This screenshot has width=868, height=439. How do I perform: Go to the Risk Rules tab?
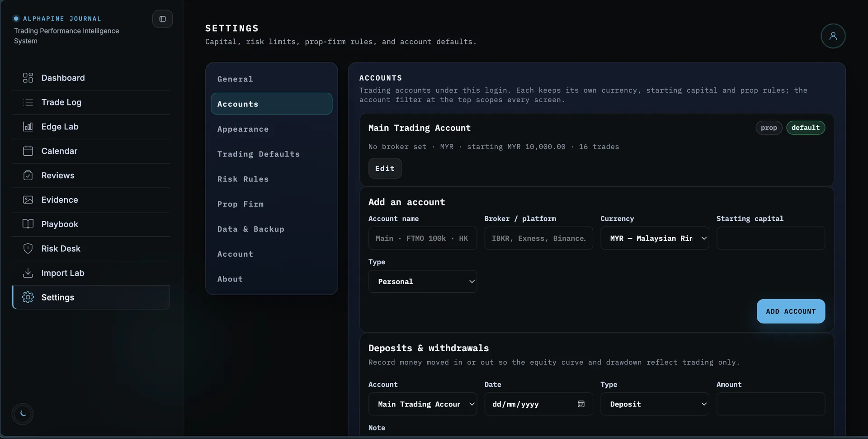pyautogui.click(x=271, y=179)
